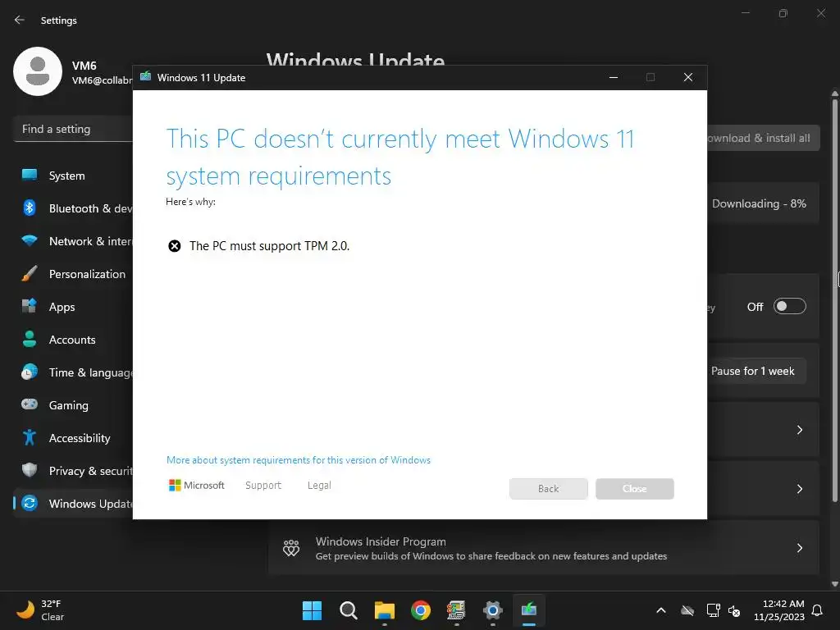Click the Windows Insider Program title text
The image size is (840, 630).
pos(381,541)
